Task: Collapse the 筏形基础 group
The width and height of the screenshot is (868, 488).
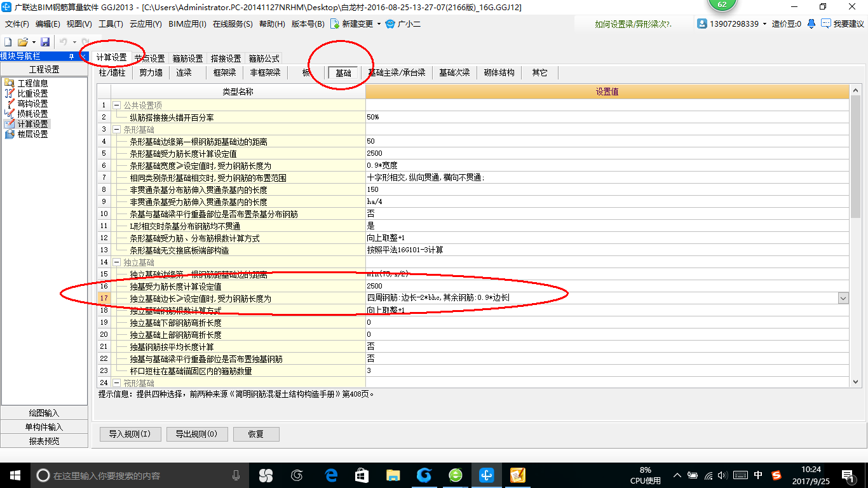Action: point(116,383)
